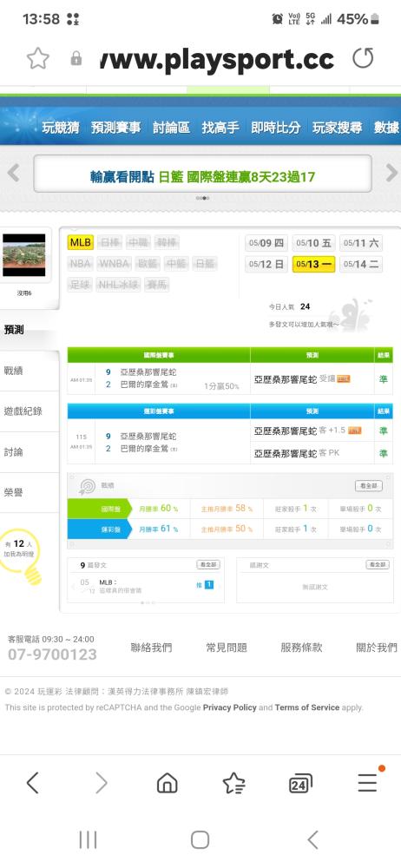Select the 賽馬 league filter
This screenshot has width=401, height=868.
click(x=157, y=285)
